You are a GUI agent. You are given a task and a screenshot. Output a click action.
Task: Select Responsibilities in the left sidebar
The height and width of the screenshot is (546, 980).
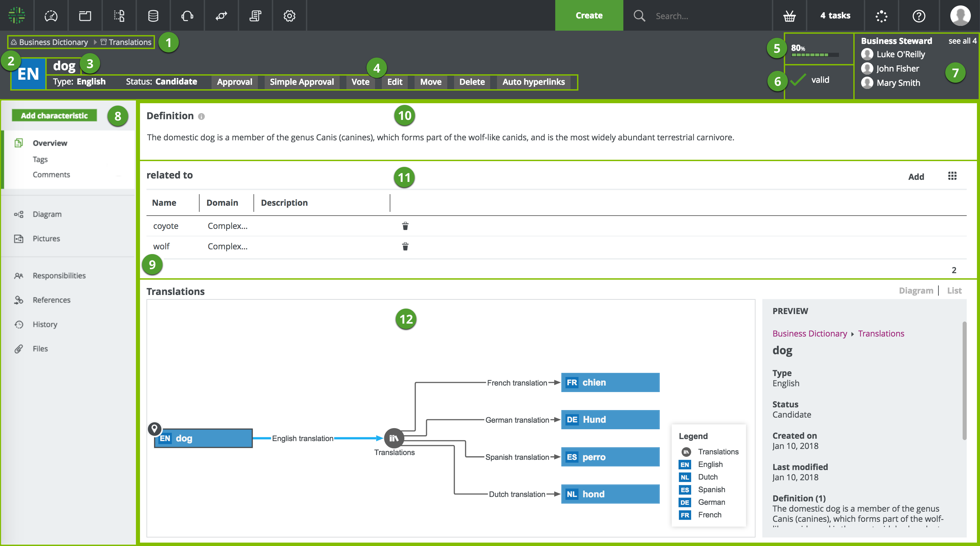tap(59, 276)
